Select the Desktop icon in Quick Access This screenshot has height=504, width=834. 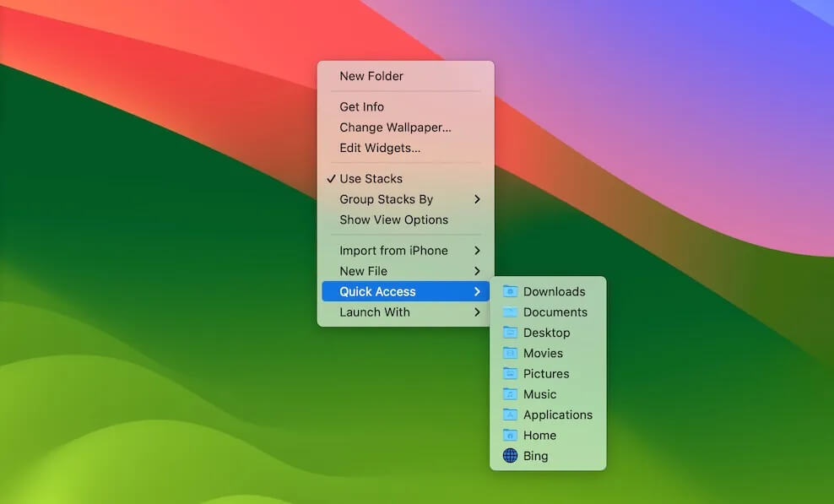(510, 333)
